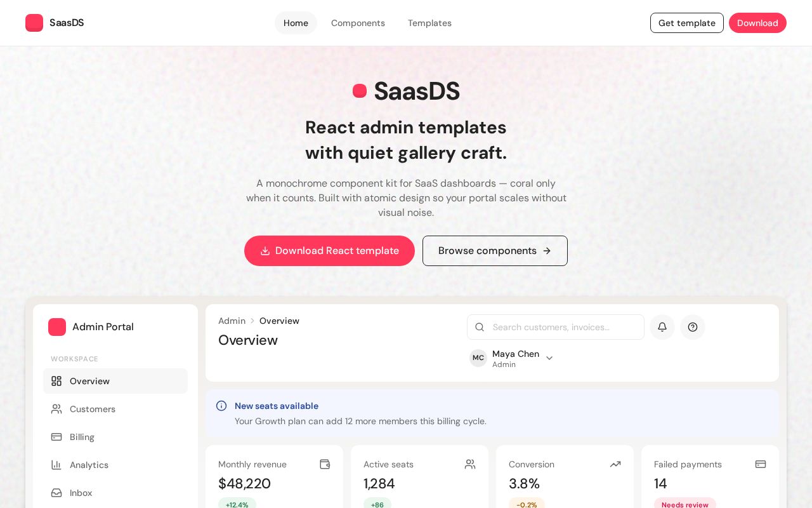Click the MC avatar of Maya Chen

pos(478,358)
